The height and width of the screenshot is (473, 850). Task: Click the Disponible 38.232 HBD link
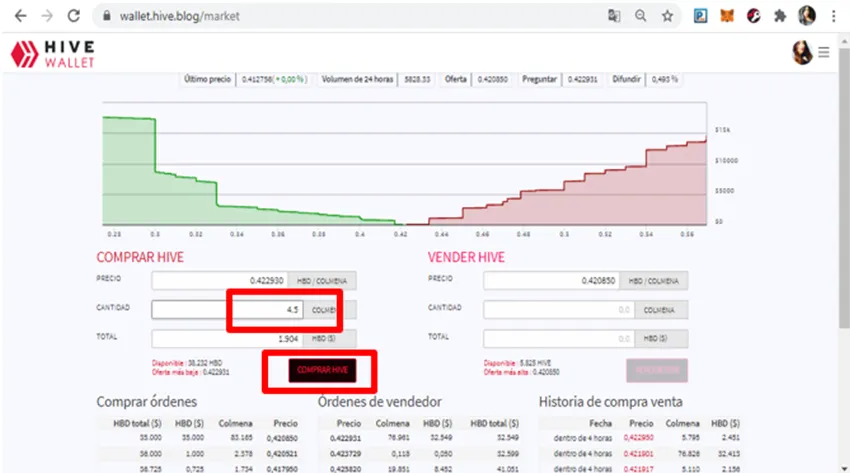tap(187, 363)
